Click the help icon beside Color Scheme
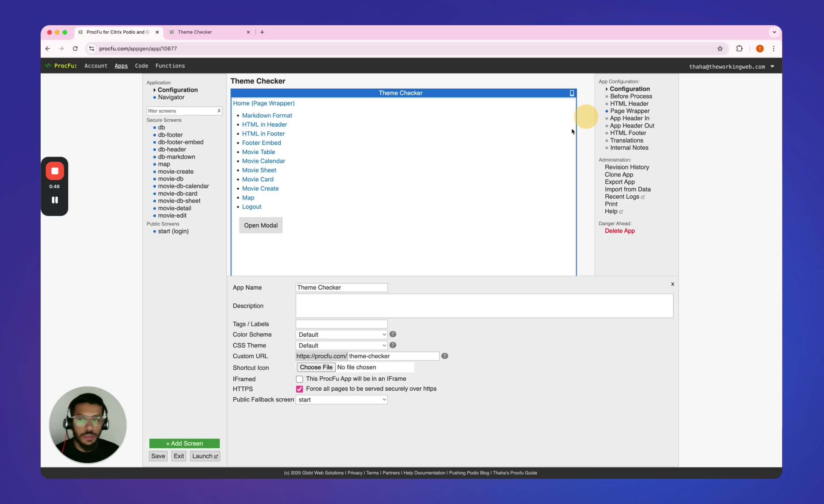This screenshot has width=824, height=504. point(393,334)
